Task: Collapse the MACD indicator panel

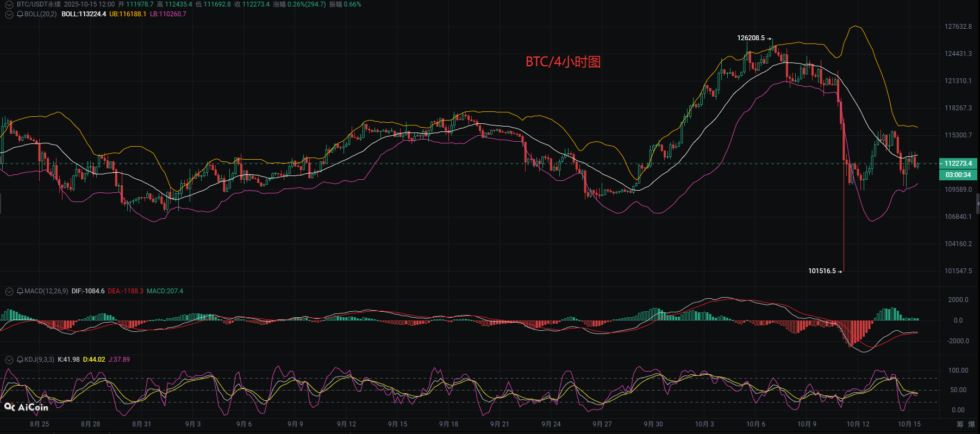Action: point(9,291)
